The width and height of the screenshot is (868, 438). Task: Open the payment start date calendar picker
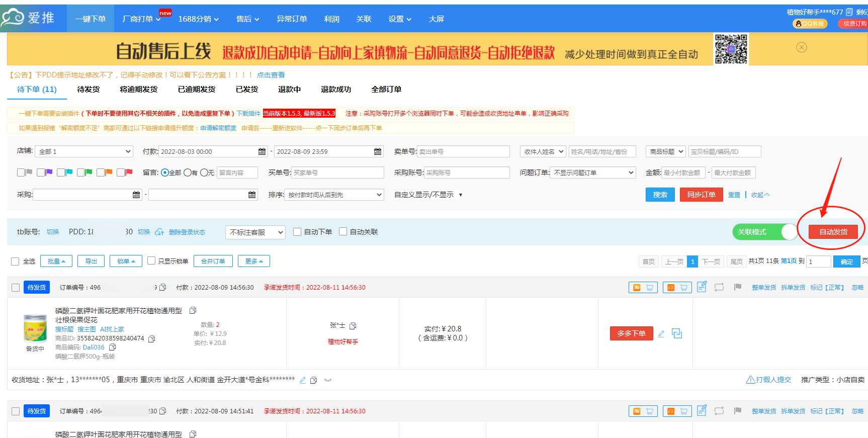click(262, 151)
